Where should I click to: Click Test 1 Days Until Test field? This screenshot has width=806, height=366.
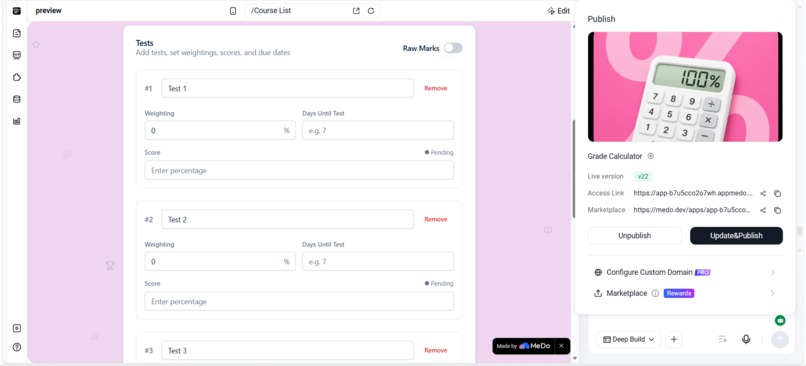point(378,131)
